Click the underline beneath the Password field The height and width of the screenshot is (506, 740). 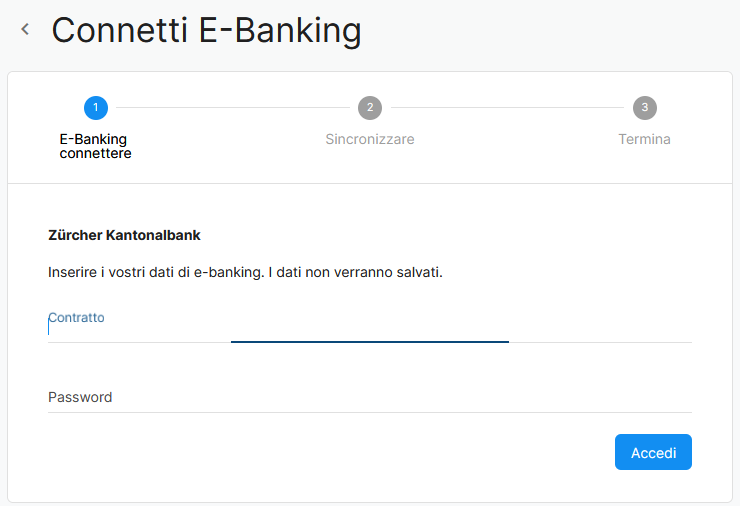tap(370, 412)
